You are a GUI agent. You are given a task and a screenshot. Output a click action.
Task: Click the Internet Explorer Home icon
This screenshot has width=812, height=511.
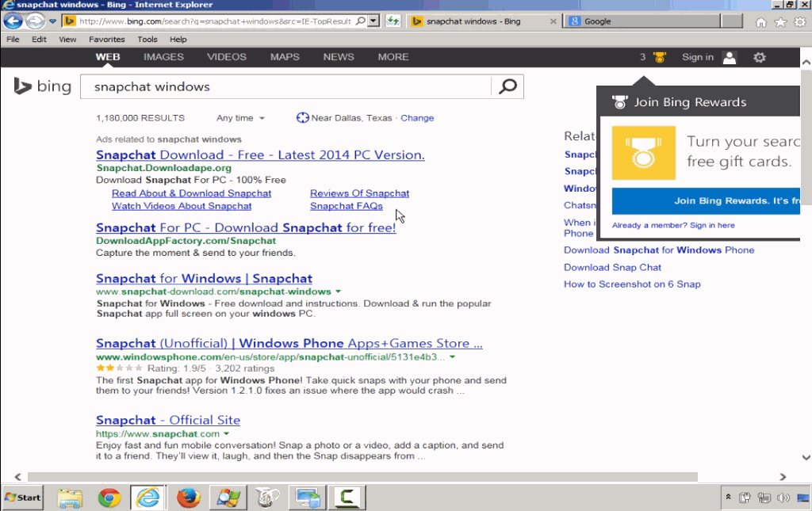(x=760, y=21)
